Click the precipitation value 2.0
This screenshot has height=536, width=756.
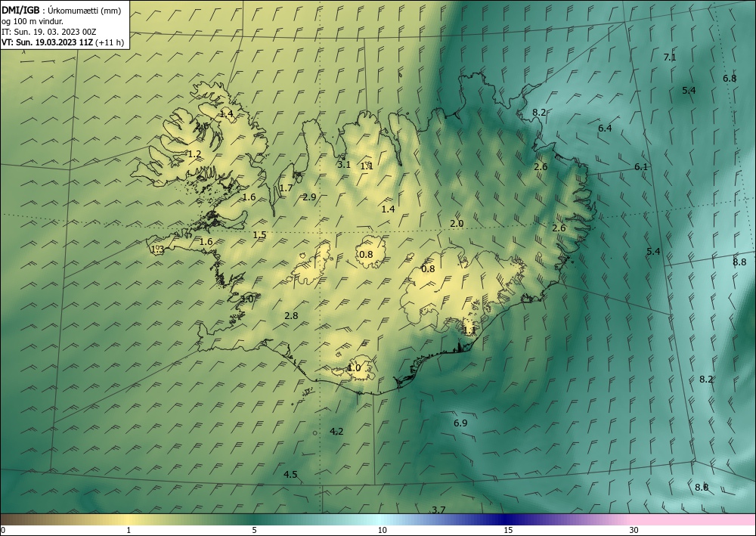457,224
